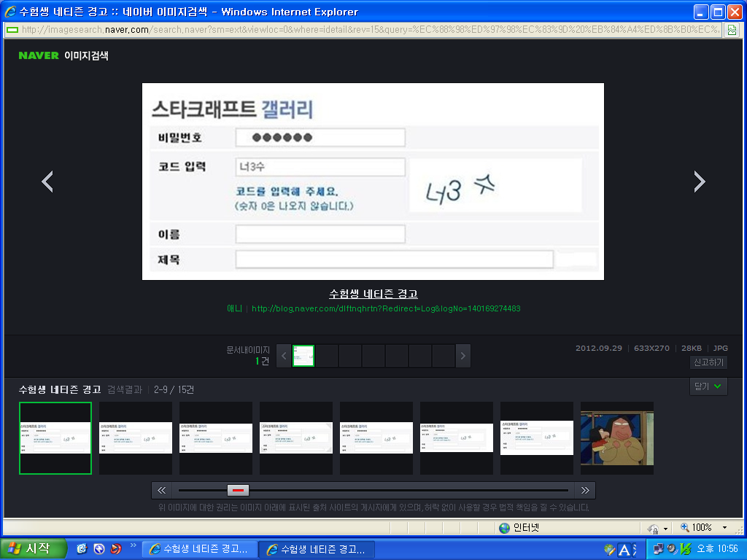
Task: Click the JPG format label
Action: click(x=720, y=348)
